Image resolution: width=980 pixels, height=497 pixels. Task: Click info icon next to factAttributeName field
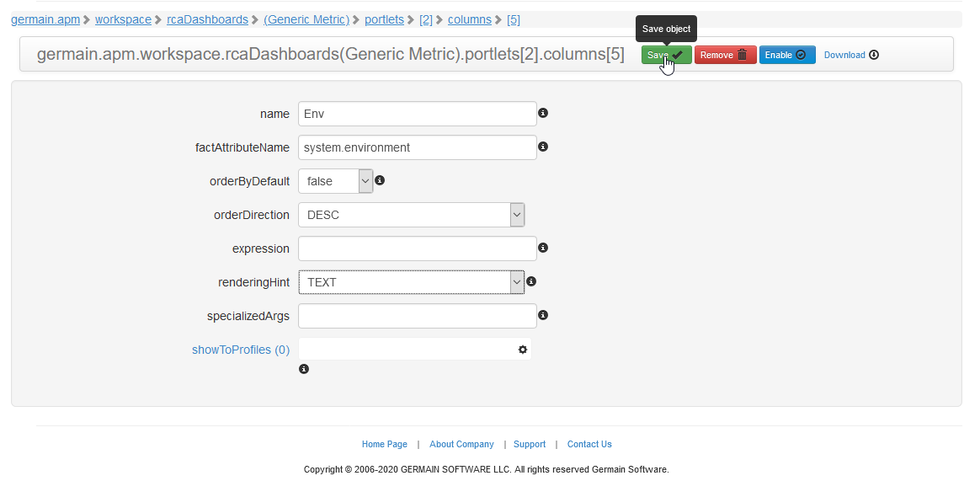(543, 147)
